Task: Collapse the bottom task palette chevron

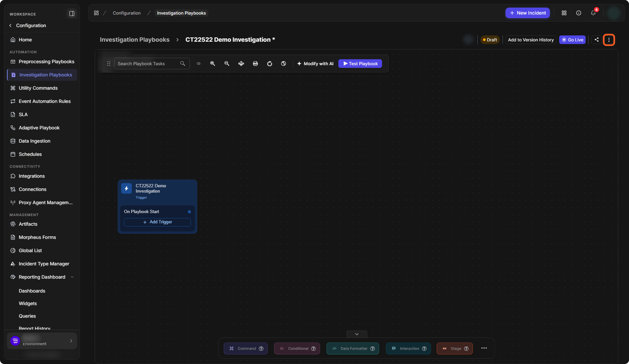Action: 357,334
